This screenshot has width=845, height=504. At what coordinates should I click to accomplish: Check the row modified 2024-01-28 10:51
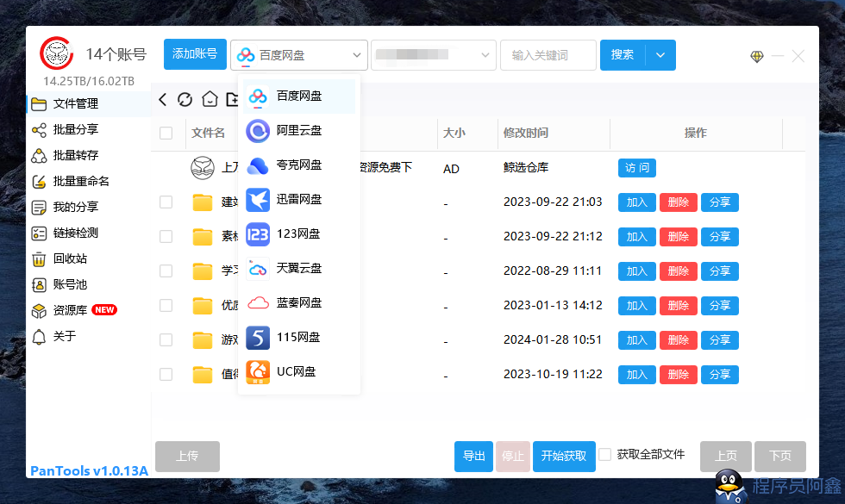coord(166,339)
